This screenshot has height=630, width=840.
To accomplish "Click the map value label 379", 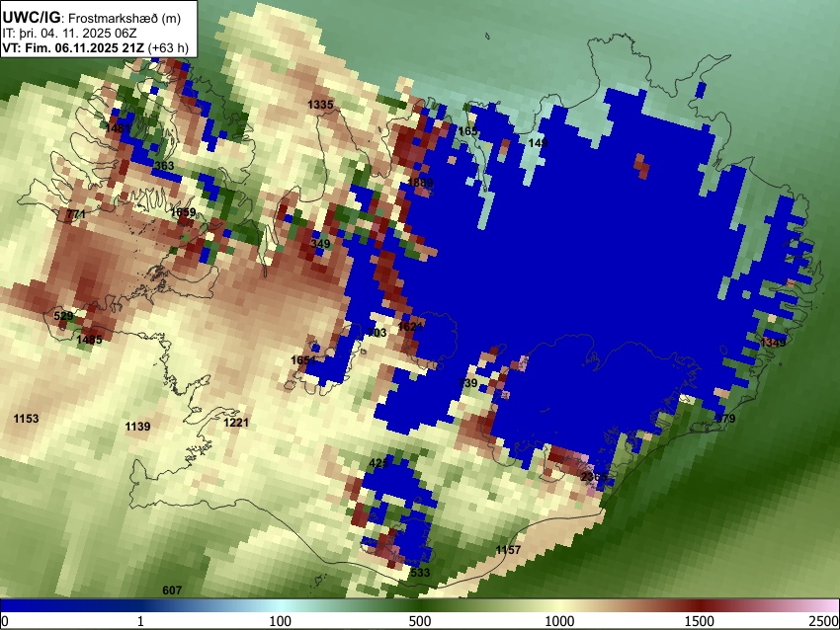I will click(x=726, y=419).
